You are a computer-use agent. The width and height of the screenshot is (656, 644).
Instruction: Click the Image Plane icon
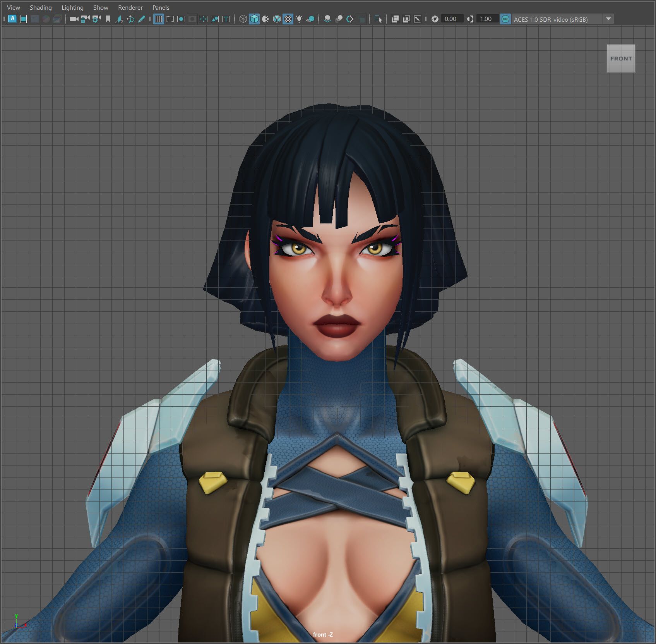[x=119, y=19]
